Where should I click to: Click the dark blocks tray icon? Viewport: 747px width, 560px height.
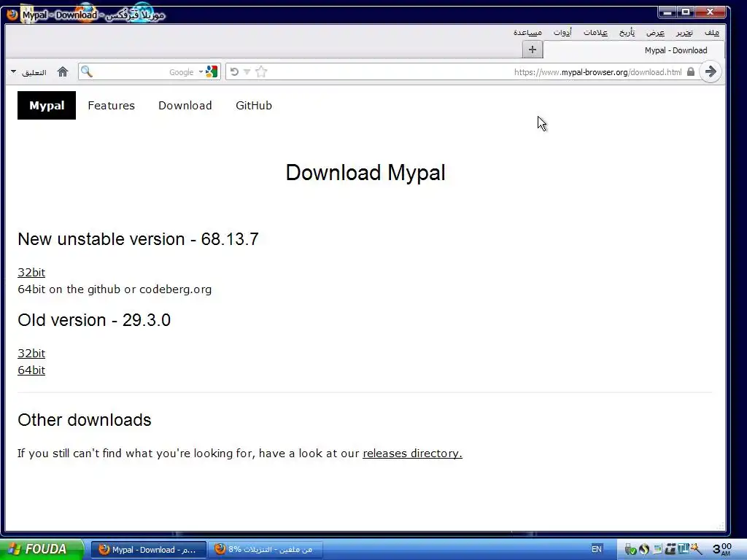tap(670, 550)
